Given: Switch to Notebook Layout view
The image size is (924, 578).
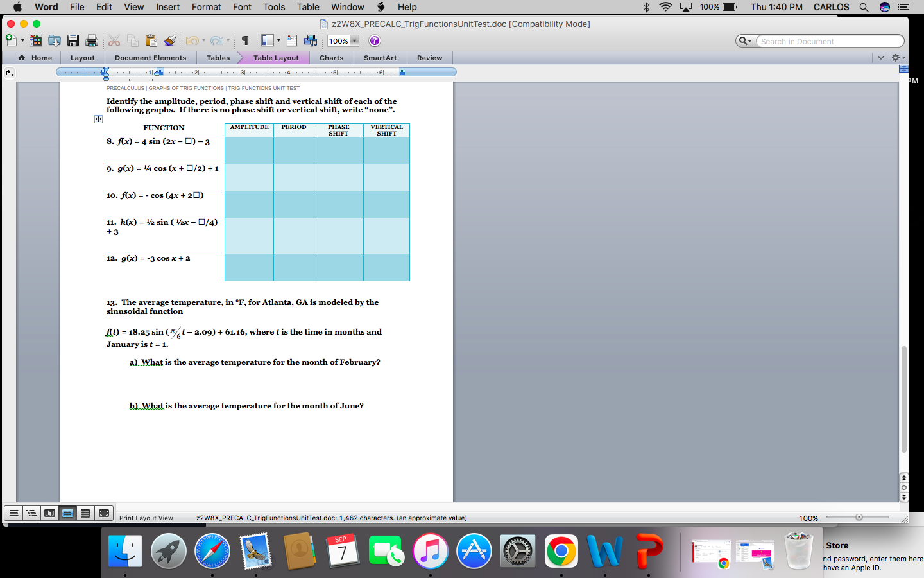Looking at the screenshot, I should 85,513.
